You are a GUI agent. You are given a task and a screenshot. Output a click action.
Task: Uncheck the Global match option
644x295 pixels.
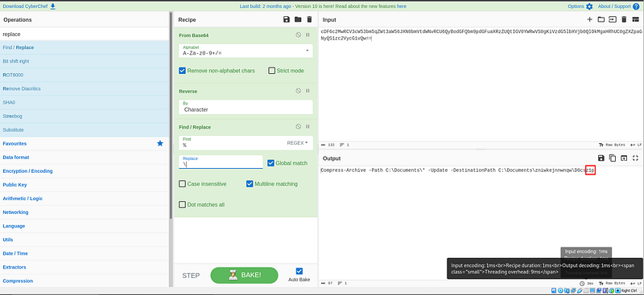point(270,163)
